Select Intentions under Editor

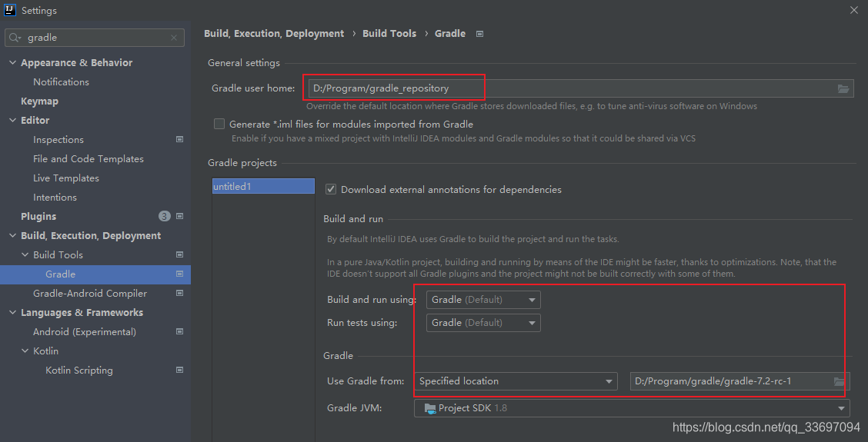(55, 197)
